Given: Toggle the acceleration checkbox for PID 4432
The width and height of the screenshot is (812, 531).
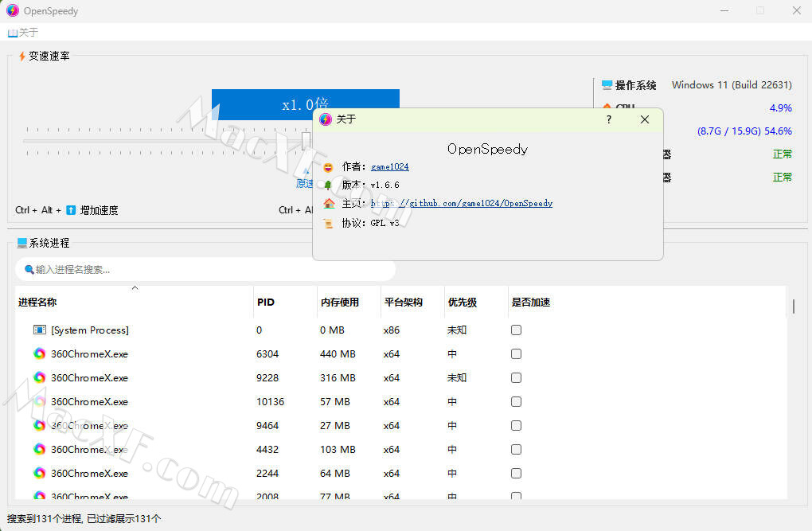Looking at the screenshot, I should [516, 449].
